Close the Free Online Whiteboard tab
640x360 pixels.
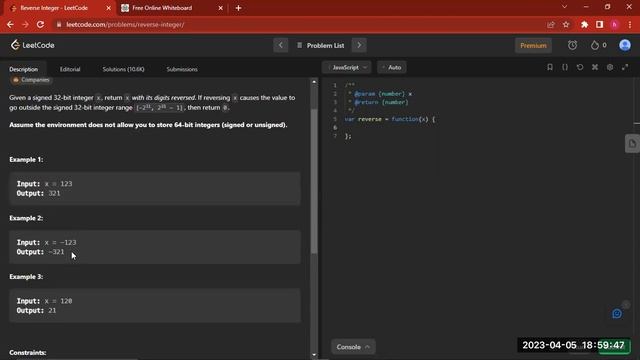click(x=220, y=8)
